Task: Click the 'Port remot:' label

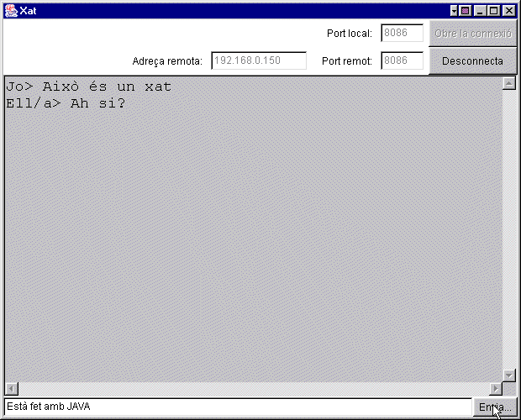Action: tap(347, 60)
